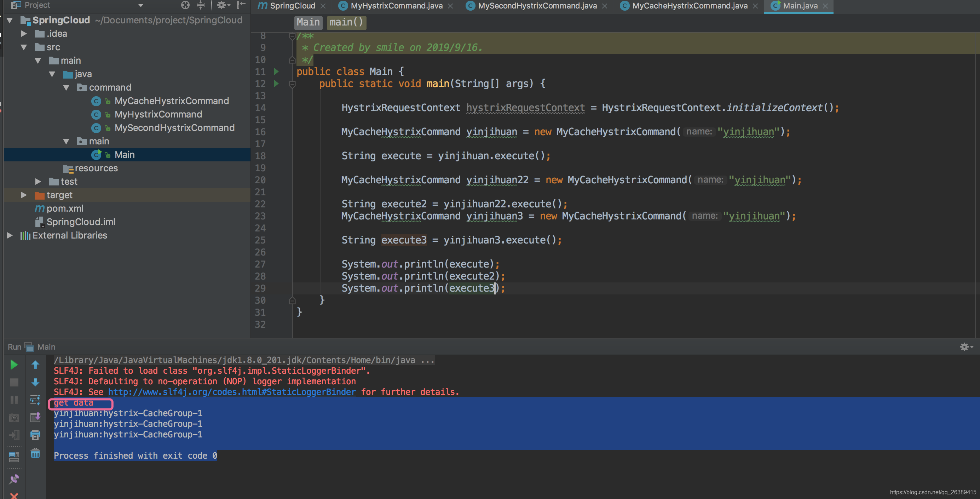Select pom.xml in the project tree

coord(65,208)
